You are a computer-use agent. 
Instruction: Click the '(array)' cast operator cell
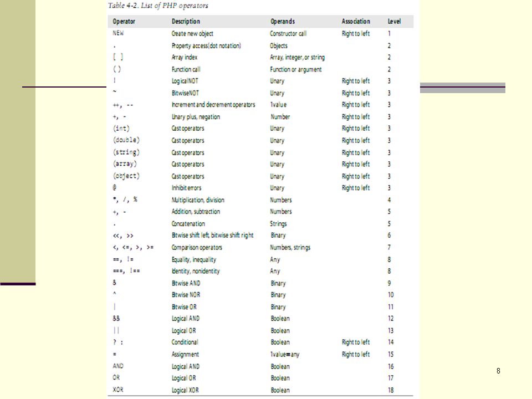[x=125, y=164]
